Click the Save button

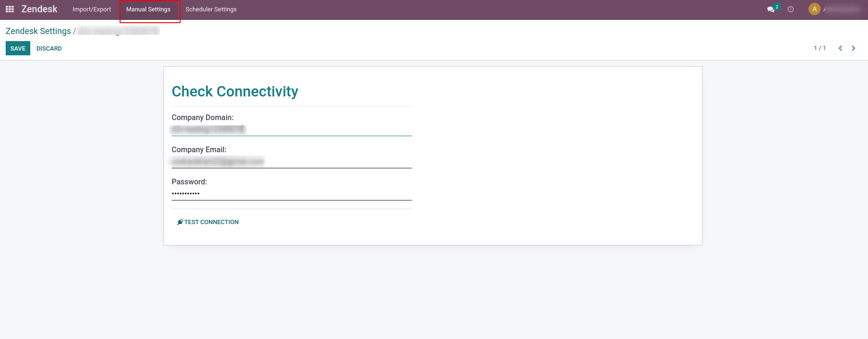click(18, 48)
